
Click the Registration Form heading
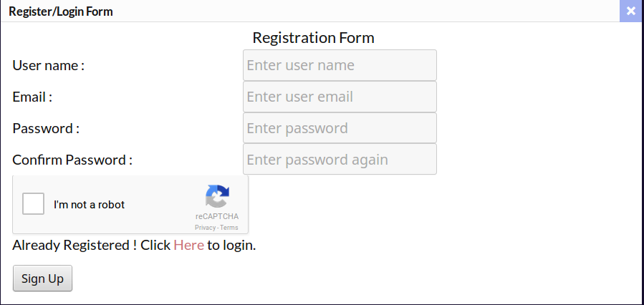coord(313,37)
